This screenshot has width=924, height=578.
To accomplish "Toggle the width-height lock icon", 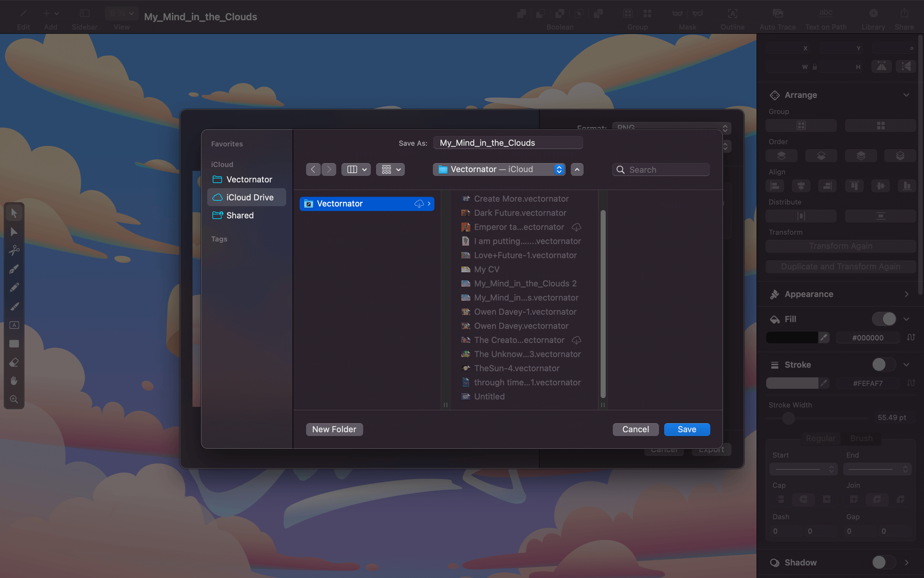I will click(x=815, y=67).
